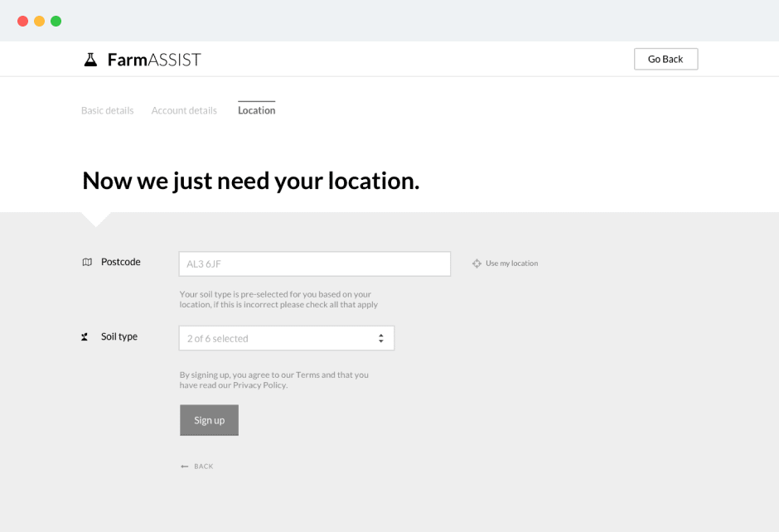The height and width of the screenshot is (532, 779).
Task: Open the Privacy Policy link
Action: 259,384
